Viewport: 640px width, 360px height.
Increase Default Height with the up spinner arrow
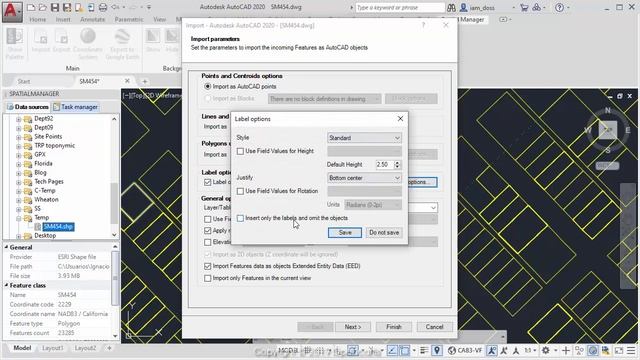pyautogui.click(x=397, y=162)
